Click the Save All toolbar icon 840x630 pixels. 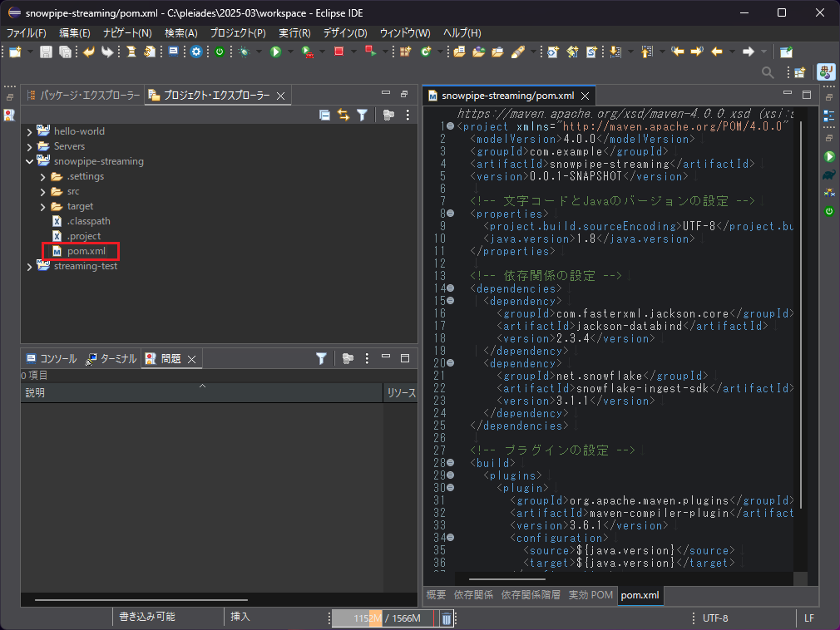coord(65,52)
